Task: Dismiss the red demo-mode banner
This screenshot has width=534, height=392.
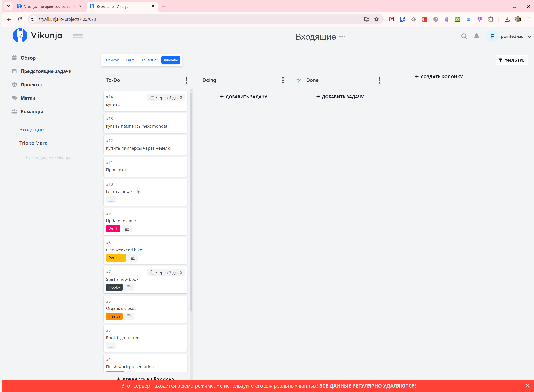Action: 527,386
